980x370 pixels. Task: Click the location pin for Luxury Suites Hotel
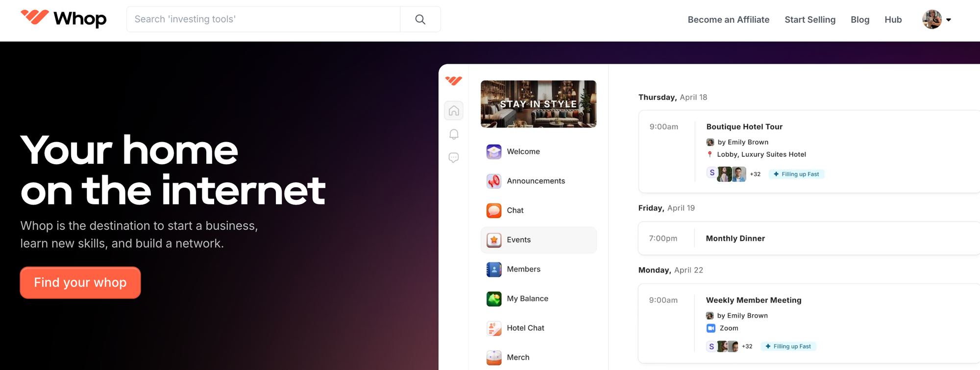pos(710,154)
